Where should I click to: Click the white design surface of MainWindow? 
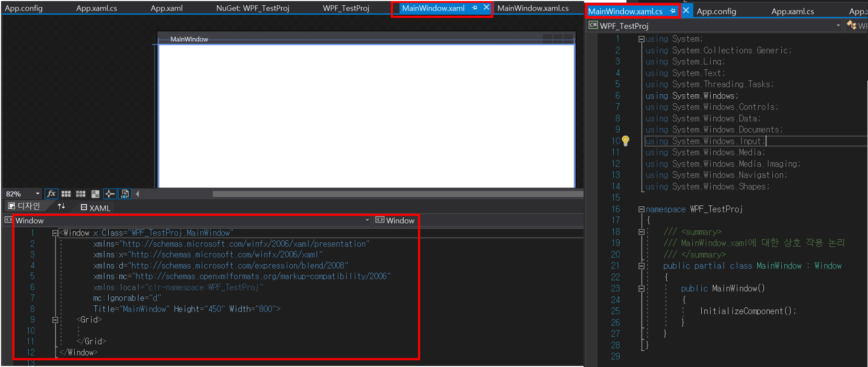coord(366,116)
